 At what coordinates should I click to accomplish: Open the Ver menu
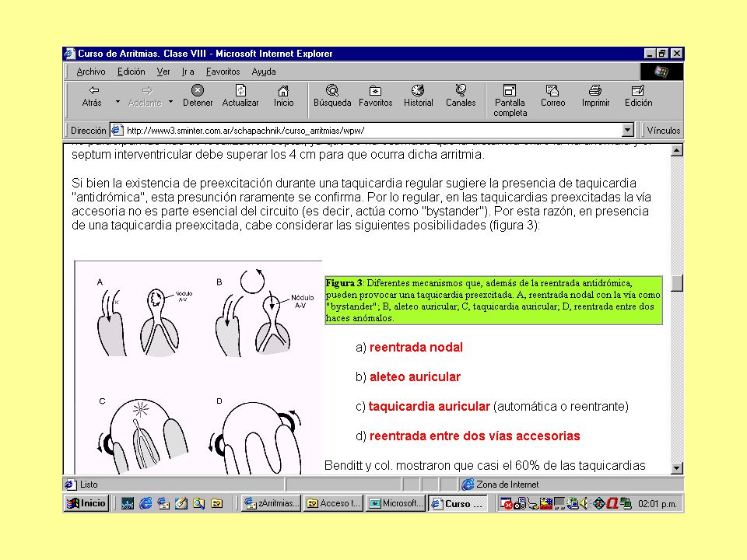pyautogui.click(x=163, y=72)
